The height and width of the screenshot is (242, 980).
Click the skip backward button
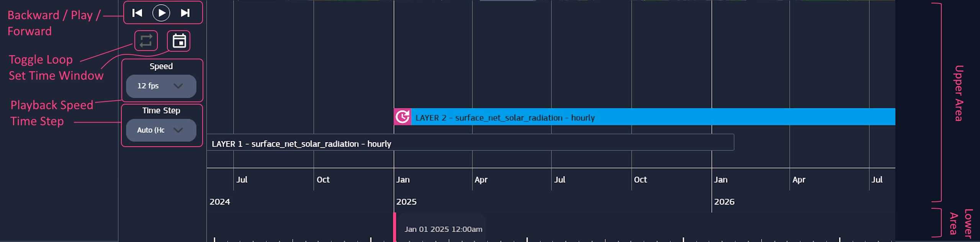coord(137,13)
